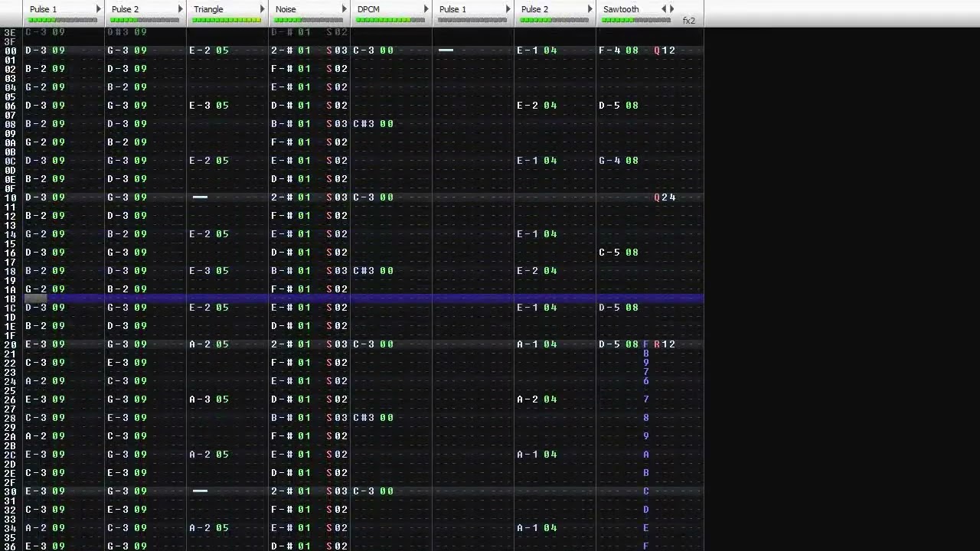Select Triangle note cut on row 30
Image resolution: width=980 pixels, height=551 pixels.
click(x=200, y=491)
